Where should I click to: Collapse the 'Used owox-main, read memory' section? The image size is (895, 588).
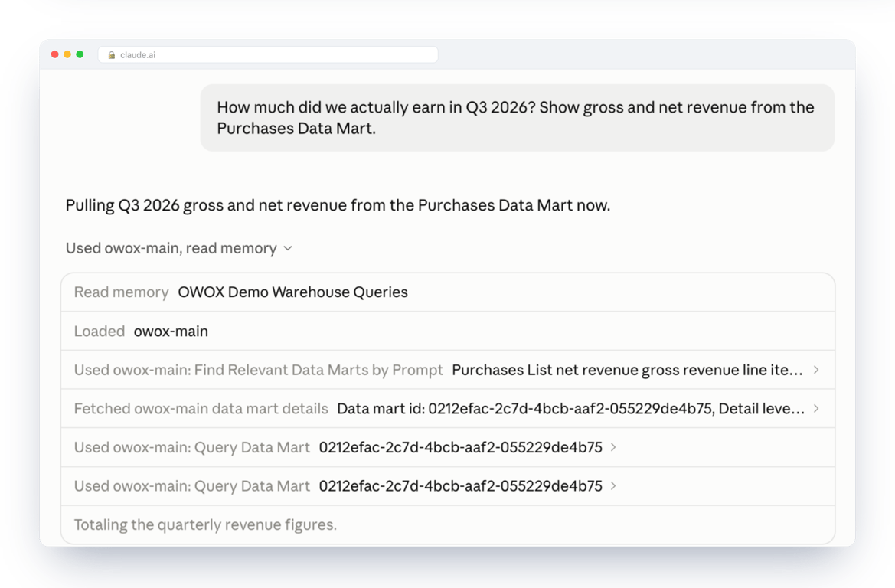(178, 248)
